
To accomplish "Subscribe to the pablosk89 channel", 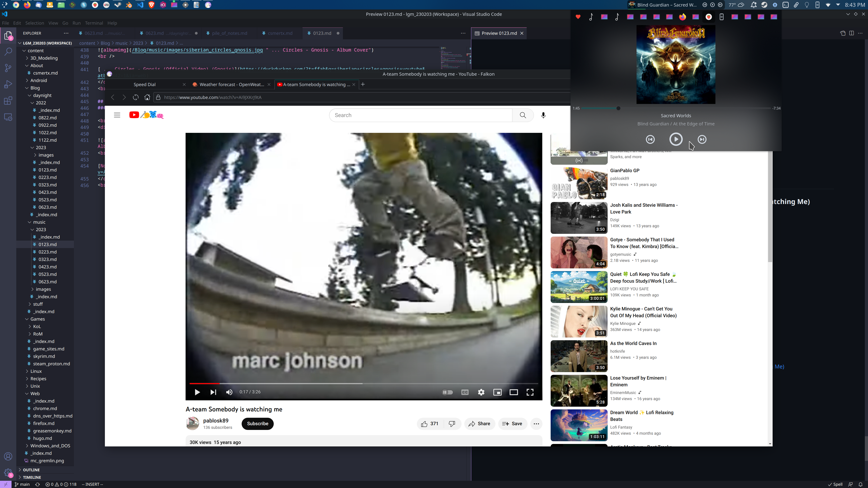I will coord(257,424).
